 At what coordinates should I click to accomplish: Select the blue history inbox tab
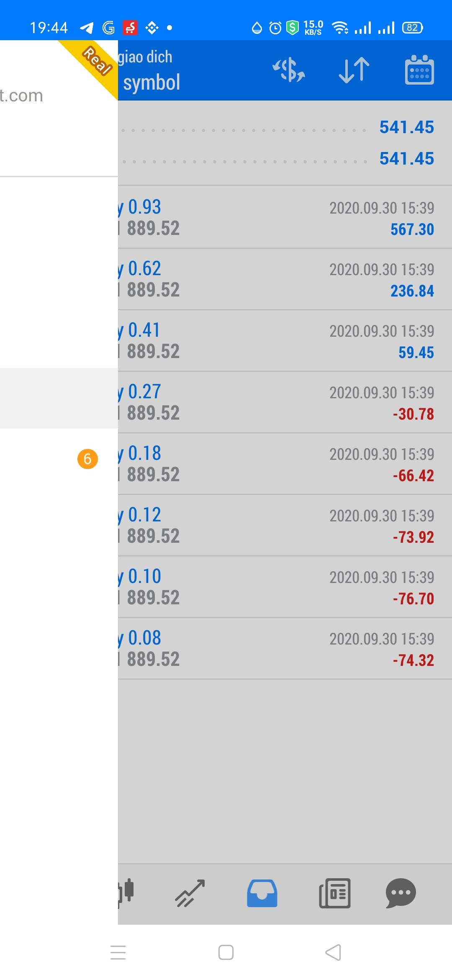[x=262, y=893]
